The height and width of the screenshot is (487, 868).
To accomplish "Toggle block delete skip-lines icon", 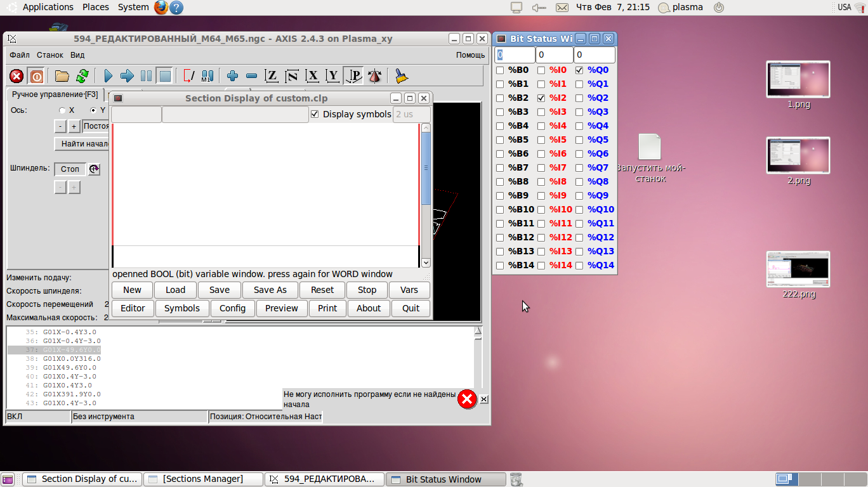I will [188, 76].
